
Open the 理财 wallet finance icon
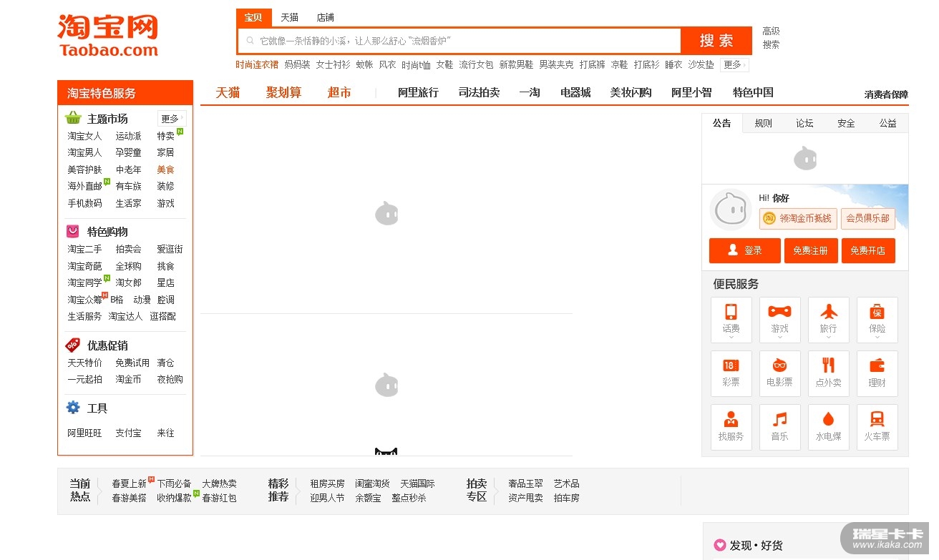[877, 373]
